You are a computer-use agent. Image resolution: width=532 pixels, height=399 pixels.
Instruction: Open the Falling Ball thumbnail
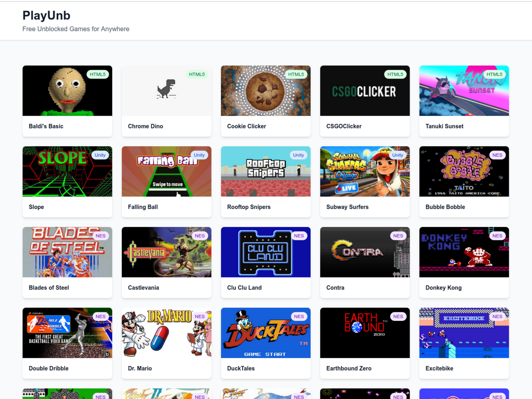click(166, 171)
